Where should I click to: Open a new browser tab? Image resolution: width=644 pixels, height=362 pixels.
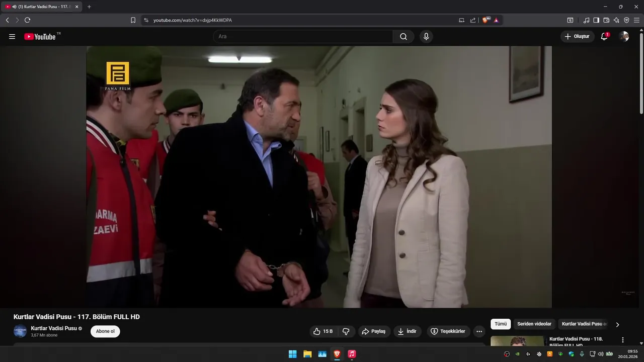point(89,7)
